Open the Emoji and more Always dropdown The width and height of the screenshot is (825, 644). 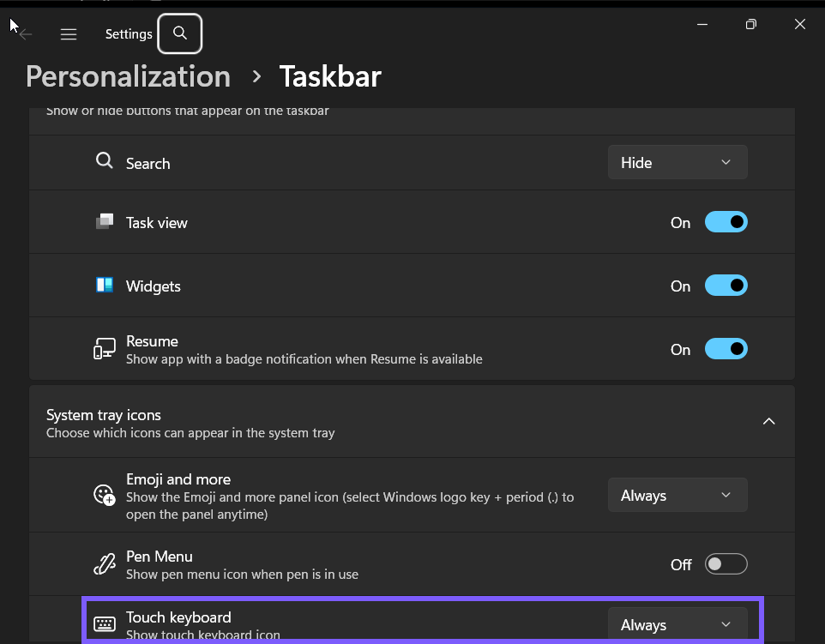coord(677,495)
